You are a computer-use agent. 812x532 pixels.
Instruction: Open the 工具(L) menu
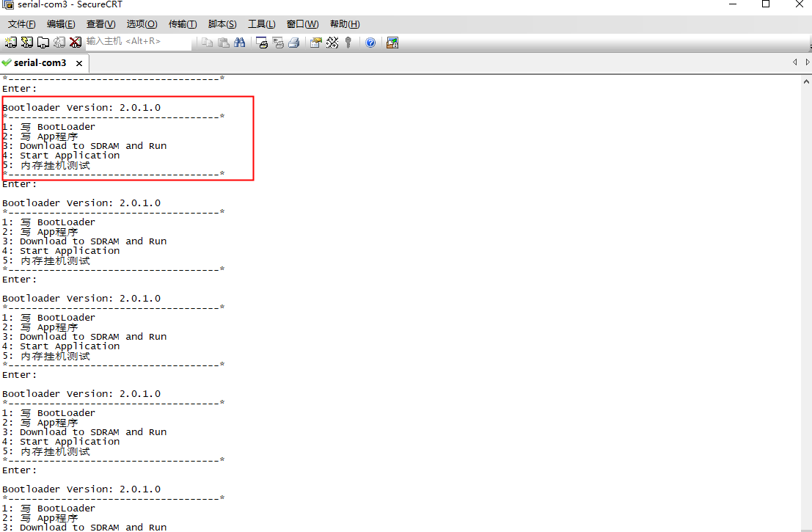[262, 24]
